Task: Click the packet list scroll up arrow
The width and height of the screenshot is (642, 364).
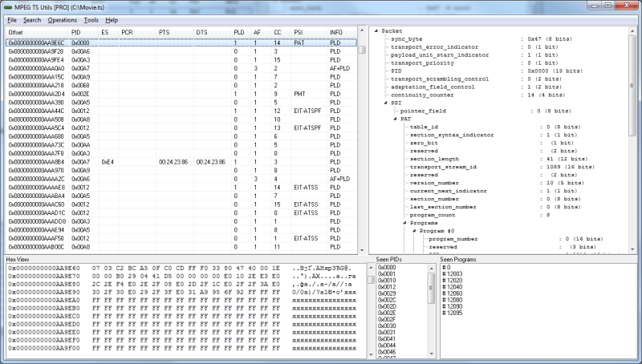Action: (x=362, y=30)
